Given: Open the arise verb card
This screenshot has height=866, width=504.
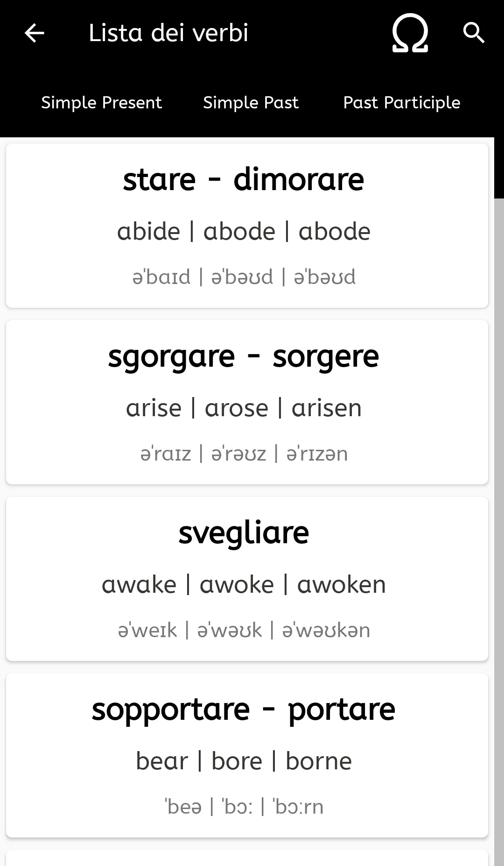Looking at the screenshot, I should [247, 402].
